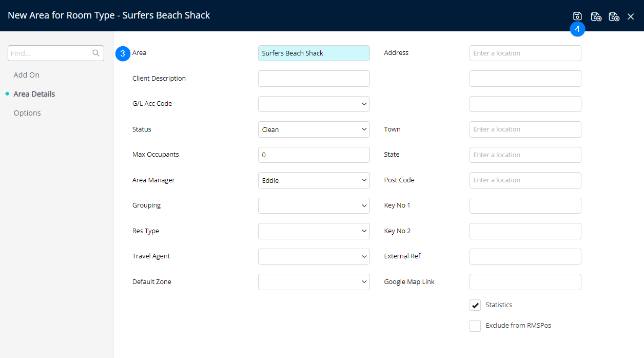Screen dimensions: 644x358
Task: Click the Save floppy disk icon
Action: point(577,16)
